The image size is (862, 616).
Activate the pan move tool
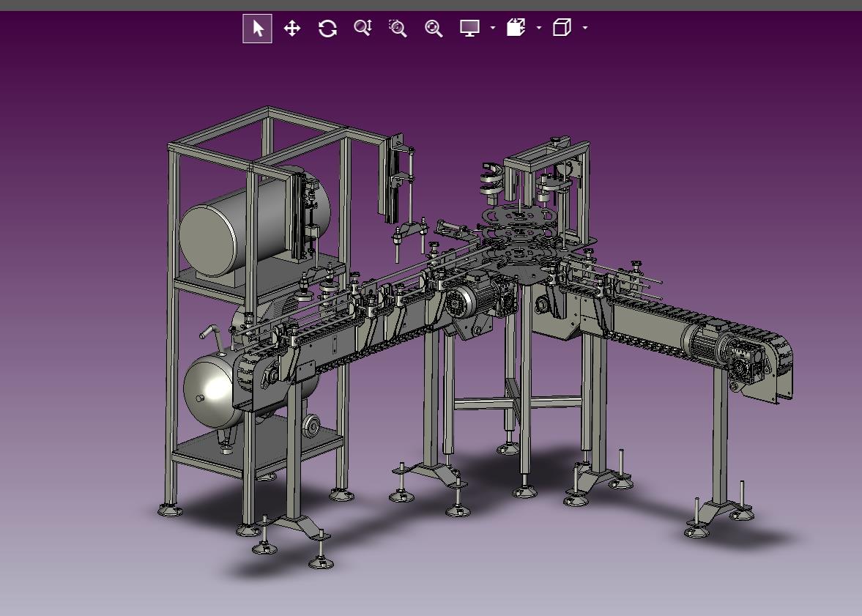click(x=292, y=28)
